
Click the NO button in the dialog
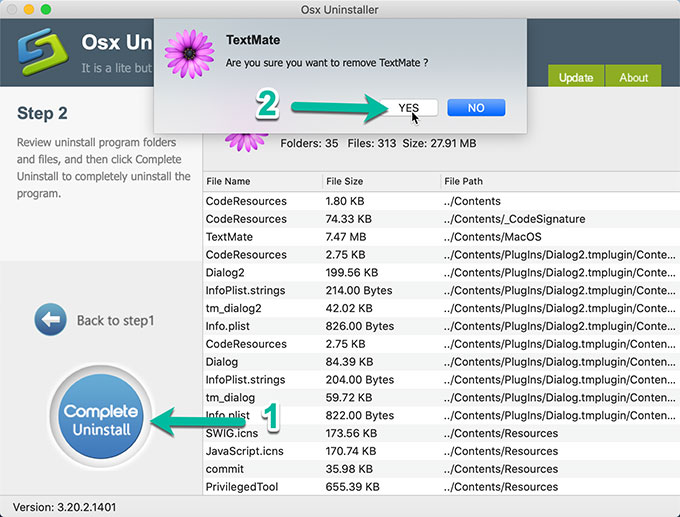pyautogui.click(x=476, y=108)
